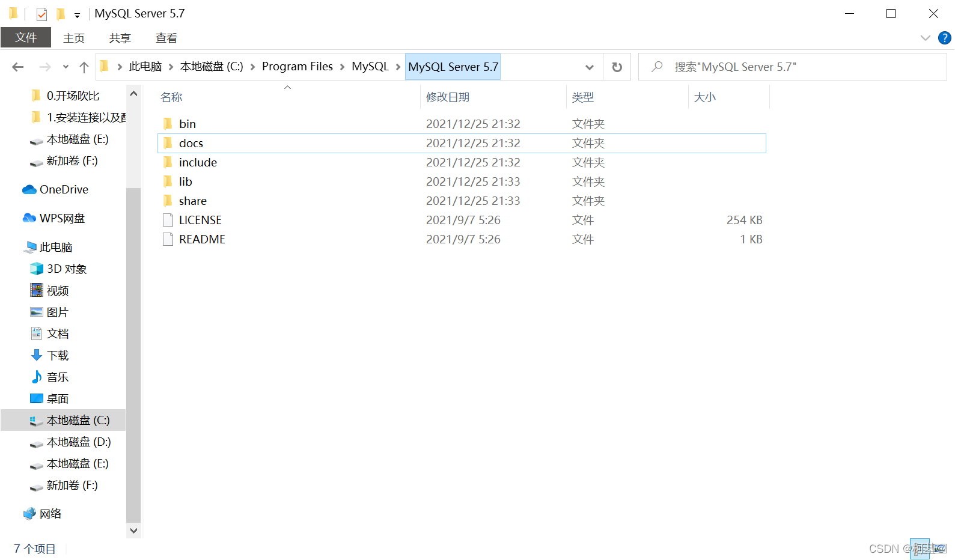Go back with the Back arrow
Viewport: 955px width, 560px height.
pos(18,67)
